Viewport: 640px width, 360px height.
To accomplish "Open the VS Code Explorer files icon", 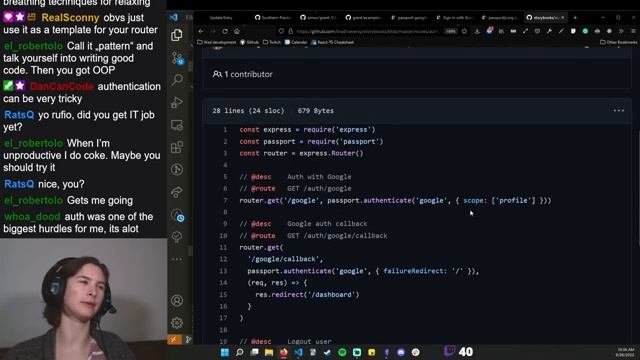I will [x=177, y=36].
